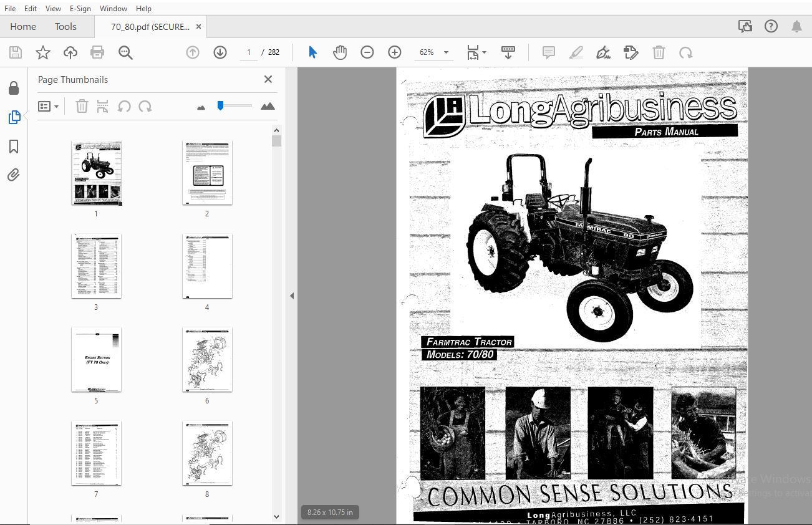Add bookmark with star icon

pos(42,53)
